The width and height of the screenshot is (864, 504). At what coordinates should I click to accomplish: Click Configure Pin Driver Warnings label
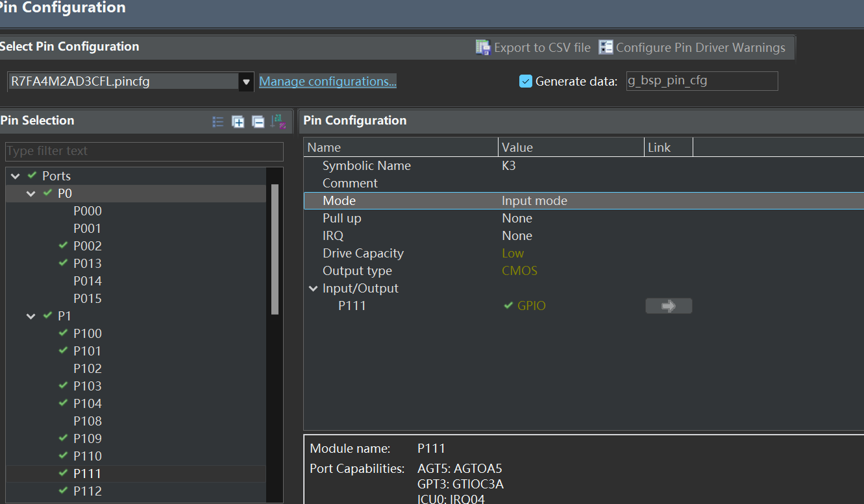(700, 47)
